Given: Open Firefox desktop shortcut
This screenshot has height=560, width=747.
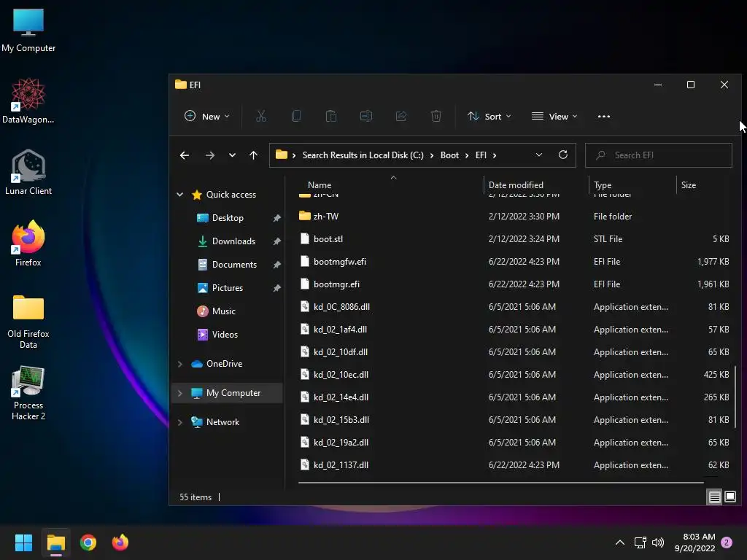Looking at the screenshot, I should (28, 244).
